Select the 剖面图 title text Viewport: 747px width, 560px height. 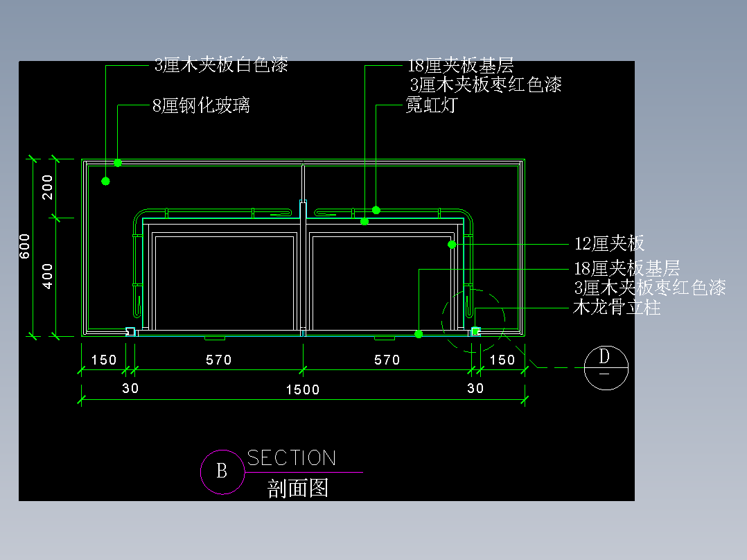click(x=298, y=489)
